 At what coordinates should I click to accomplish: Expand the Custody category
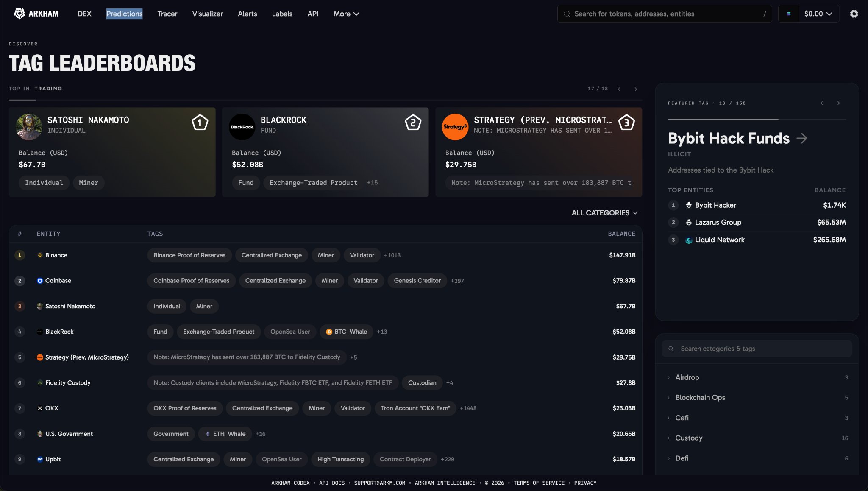[x=757, y=438]
